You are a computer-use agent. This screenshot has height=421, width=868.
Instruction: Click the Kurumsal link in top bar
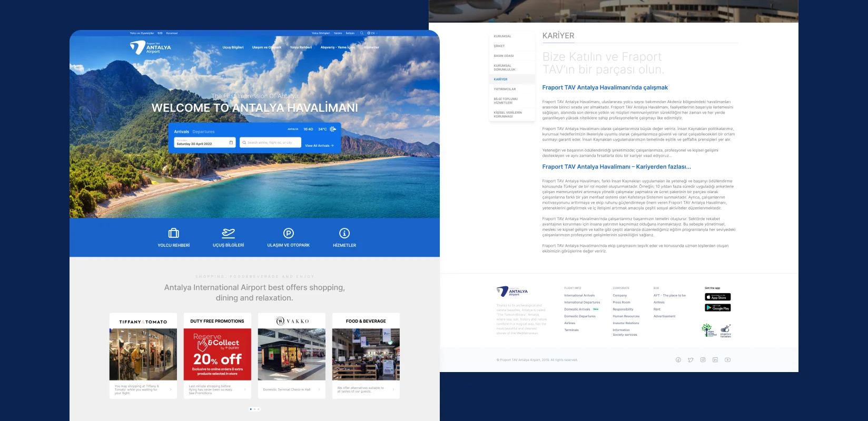[x=172, y=33]
